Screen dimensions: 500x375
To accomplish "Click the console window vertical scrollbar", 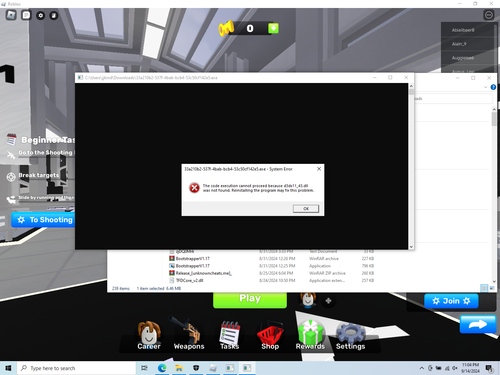I will [x=411, y=166].
